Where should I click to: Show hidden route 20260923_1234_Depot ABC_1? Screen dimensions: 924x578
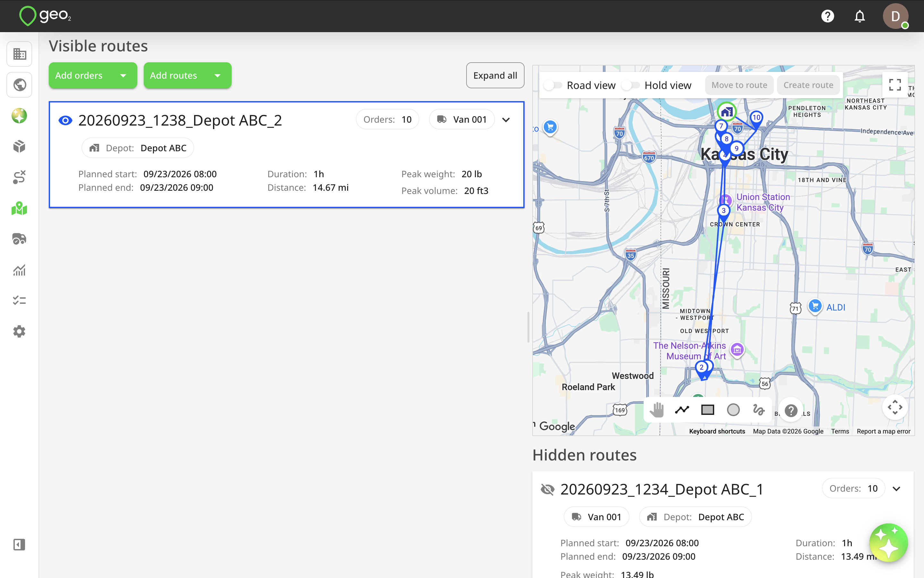(x=548, y=489)
